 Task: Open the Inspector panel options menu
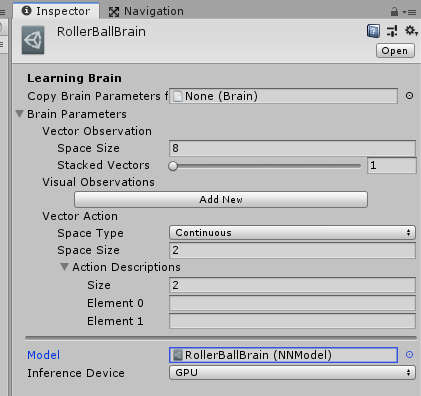coord(410,12)
